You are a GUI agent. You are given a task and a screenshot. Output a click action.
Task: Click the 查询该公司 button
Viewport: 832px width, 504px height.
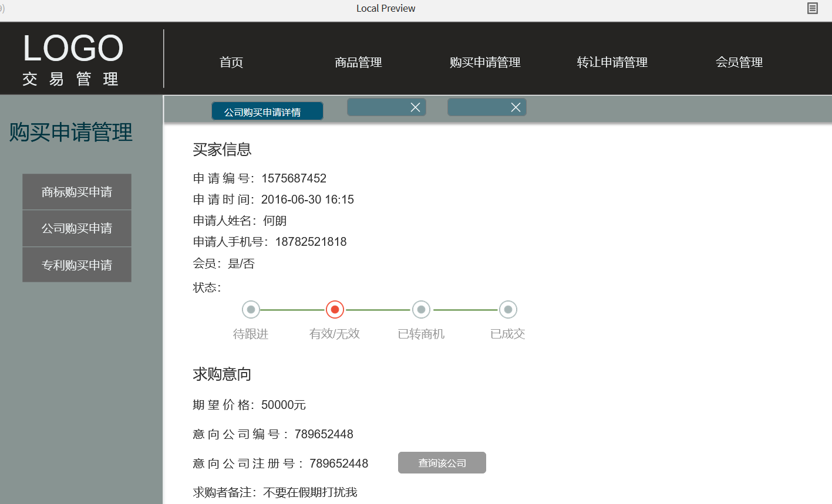point(442,462)
